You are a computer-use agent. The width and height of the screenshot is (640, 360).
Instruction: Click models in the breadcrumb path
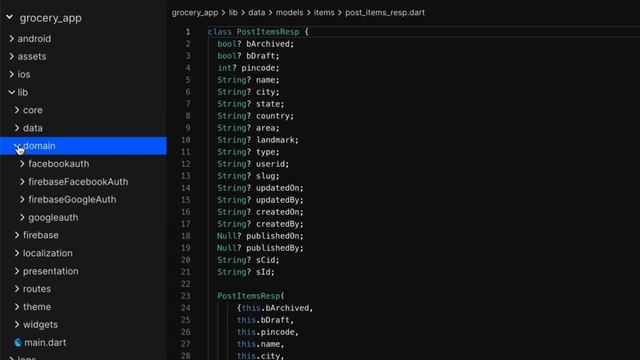point(289,13)
